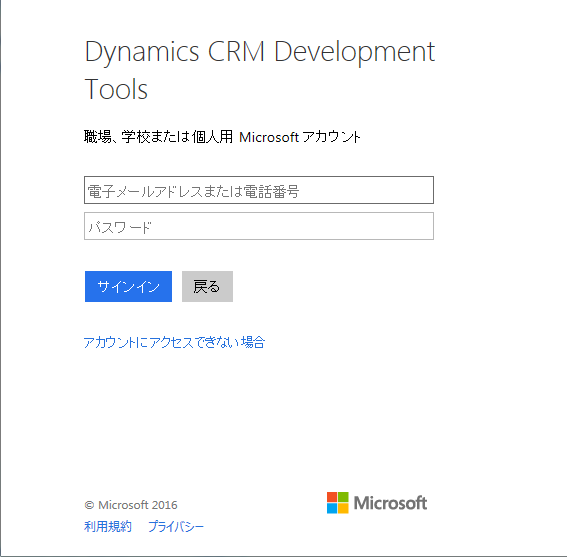Click the word Development in the title
The height and width of the screenshot is (557, 567).
tap(354, 52)
